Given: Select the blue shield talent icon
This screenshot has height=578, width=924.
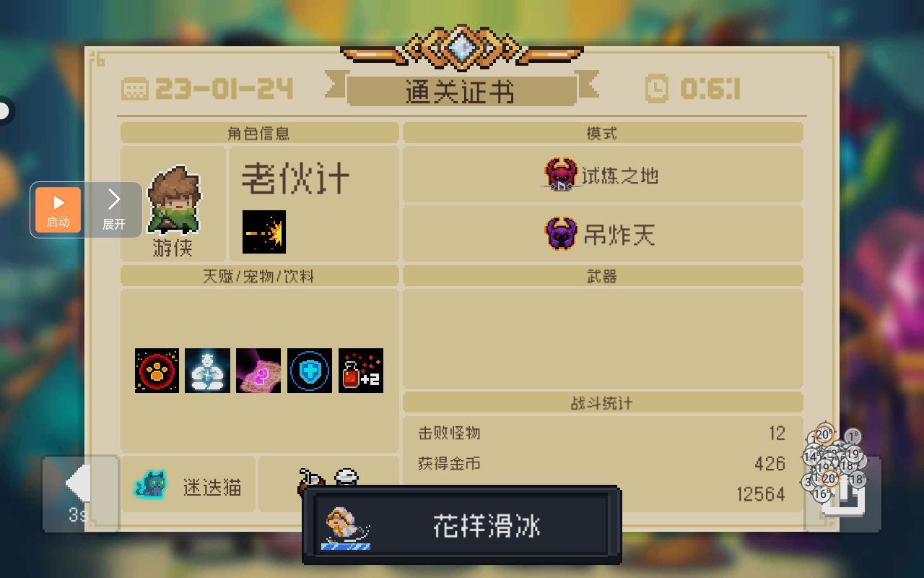Looking at the screenshot, I should coord(310,371).
